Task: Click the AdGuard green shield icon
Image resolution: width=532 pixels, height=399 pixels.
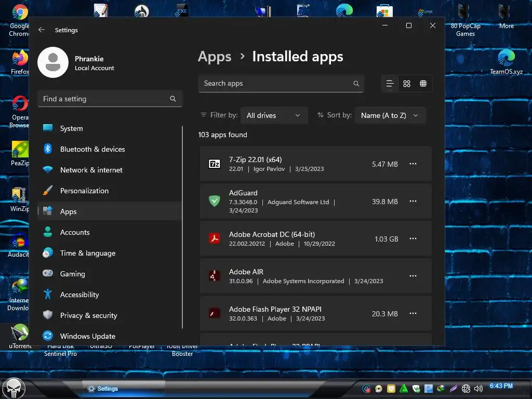Action: click(x=215, y=201)
